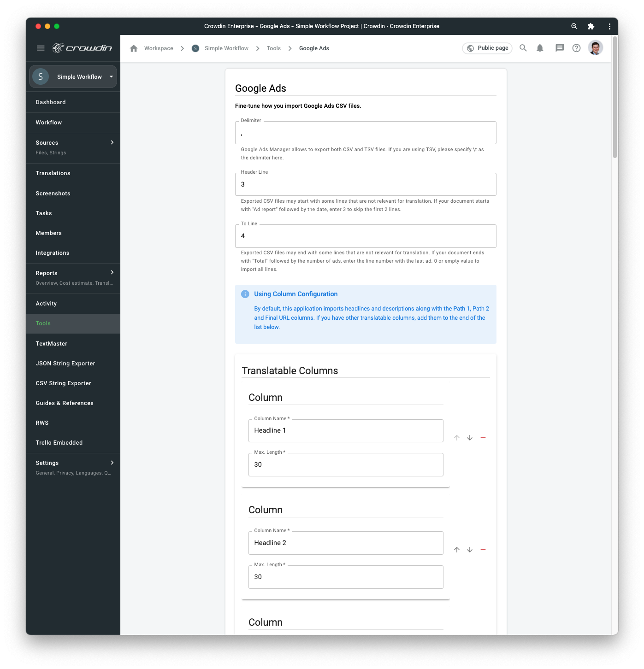The width and height of the screenshot is (644, 669).
Task: Open Integrations in sidebar
Action: [73, 253]
